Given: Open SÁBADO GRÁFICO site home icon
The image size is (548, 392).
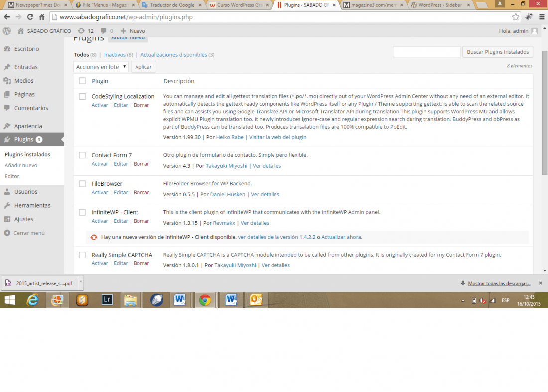Looking at the screenshot, I should tap(21, 31).
